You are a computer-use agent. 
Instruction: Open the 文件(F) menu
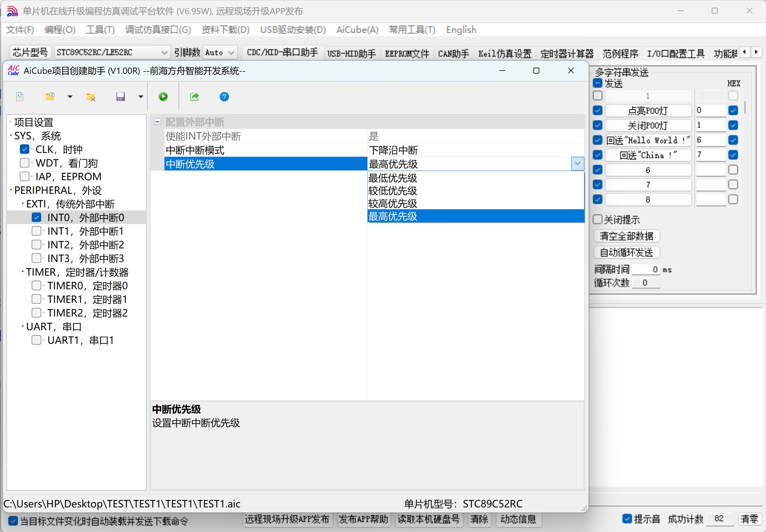pyautogui.click(x=20, y=30)
